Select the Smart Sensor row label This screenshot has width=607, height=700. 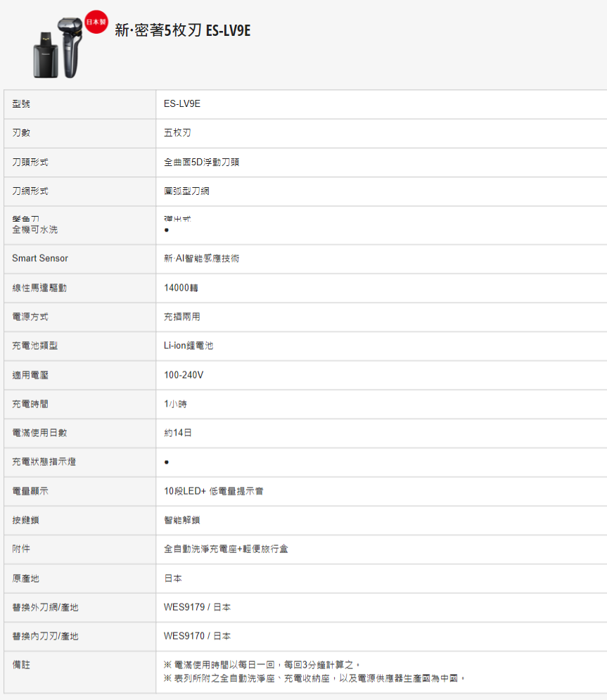click(40, 258)
